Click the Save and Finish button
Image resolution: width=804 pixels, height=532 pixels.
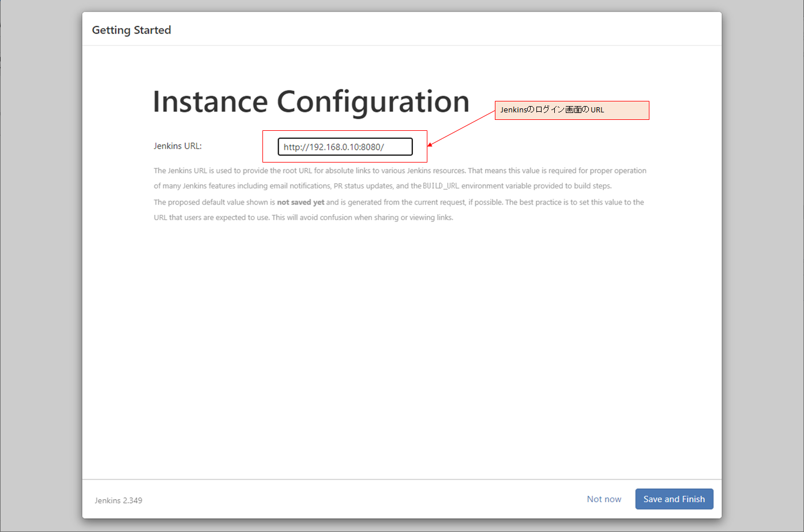[x=674, y=499]
